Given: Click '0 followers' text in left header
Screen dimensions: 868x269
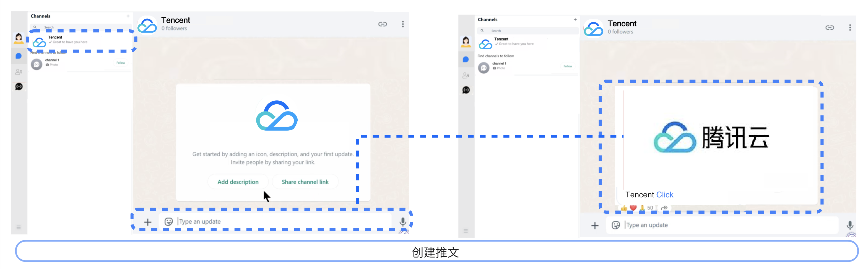Looking at the screenshot, I should (174, 28).
